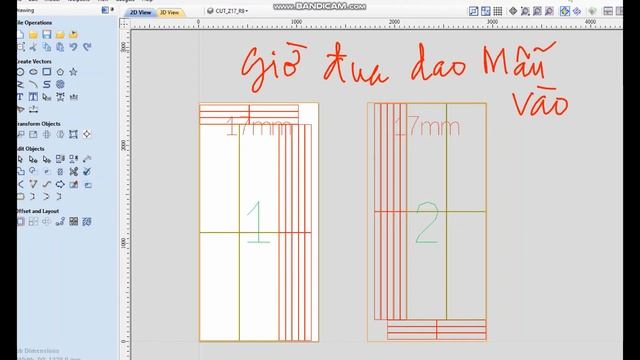The image size is (640, 360).
Task: Open the CUT_Z17_R8 layer dropdown
Action: coord(228,11)
